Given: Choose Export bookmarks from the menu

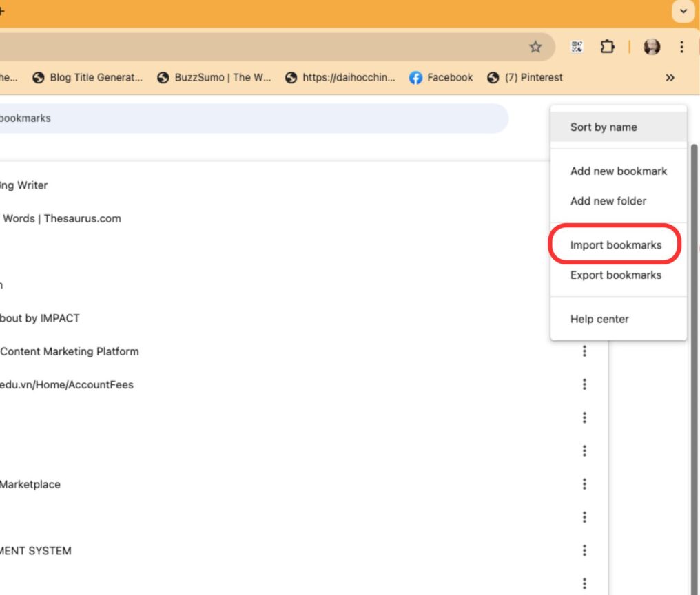Looking at the screenshot, I should click(x=615, y=275).
